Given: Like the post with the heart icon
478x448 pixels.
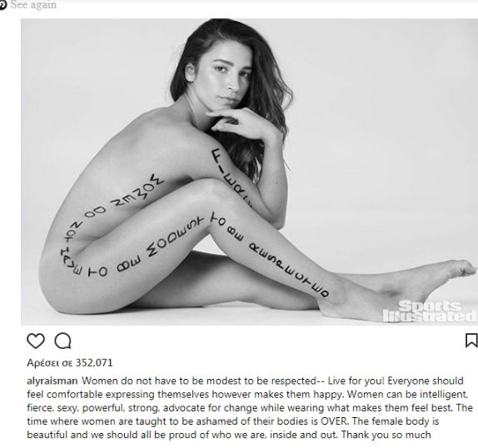Looking at the screenshot, I should (x=36, y=341).
